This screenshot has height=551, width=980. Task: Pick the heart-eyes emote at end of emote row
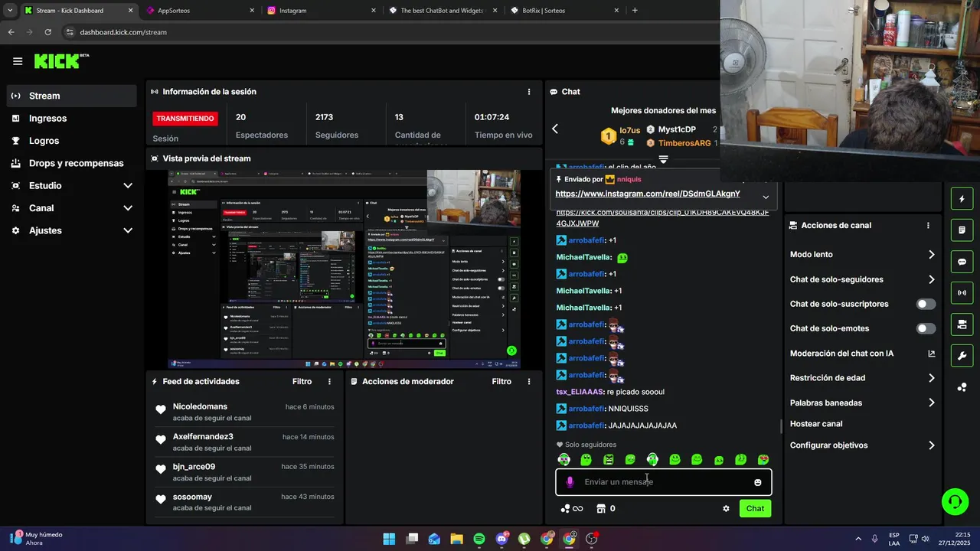(x=763, y=460)
